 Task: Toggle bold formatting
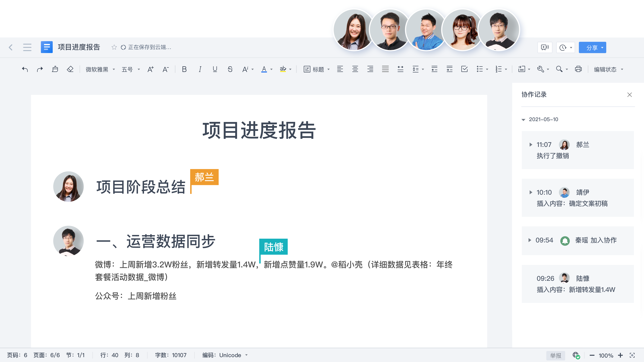pyautogui.click(x=184, y=69)
